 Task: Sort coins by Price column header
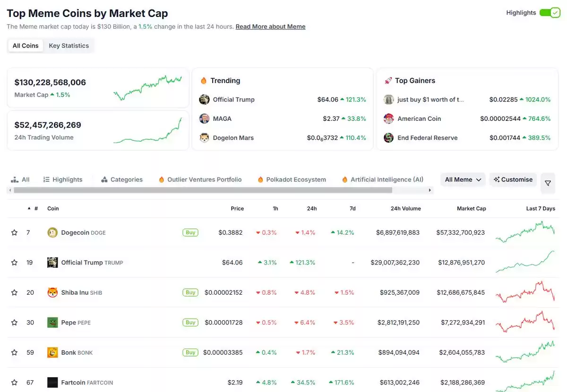click(x=237, y=208)
